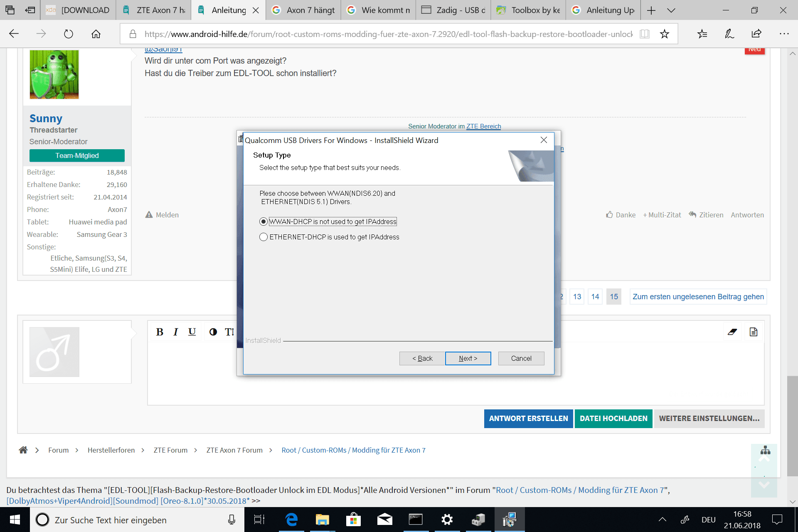Close the active Anleitung tab
The height and width of the screenshot is (532, 798).
point(256,10)
